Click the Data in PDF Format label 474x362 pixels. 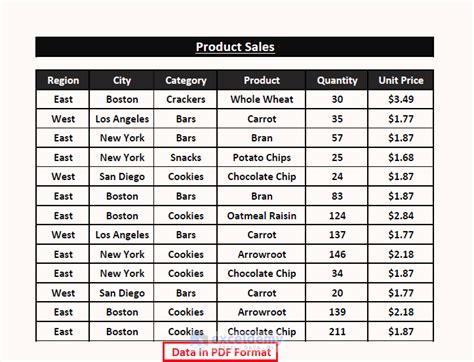click(x=221, y=352)
